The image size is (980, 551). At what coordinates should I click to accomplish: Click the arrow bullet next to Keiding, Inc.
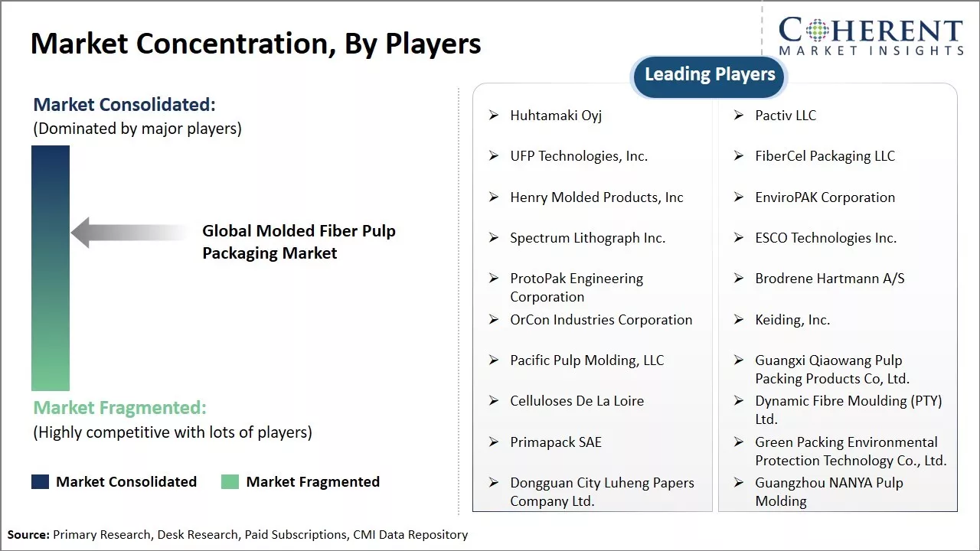click(739, 320)
